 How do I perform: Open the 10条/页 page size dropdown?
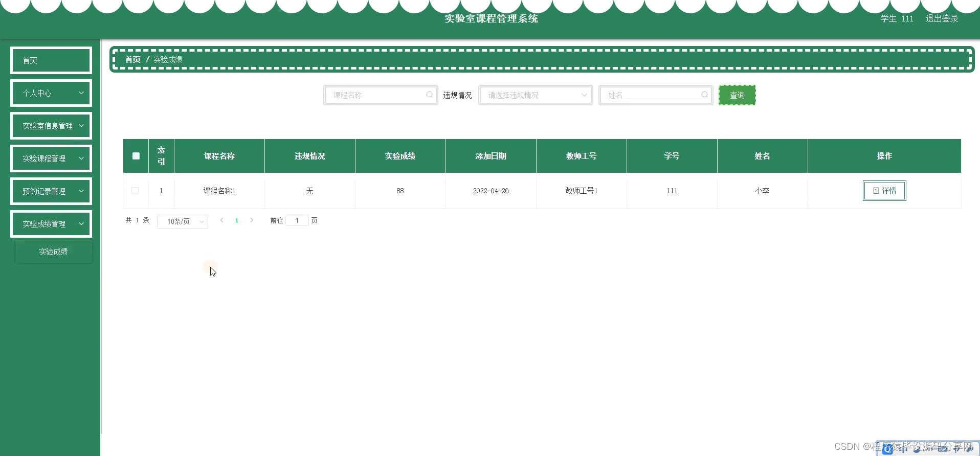click(x=183, y=221)
